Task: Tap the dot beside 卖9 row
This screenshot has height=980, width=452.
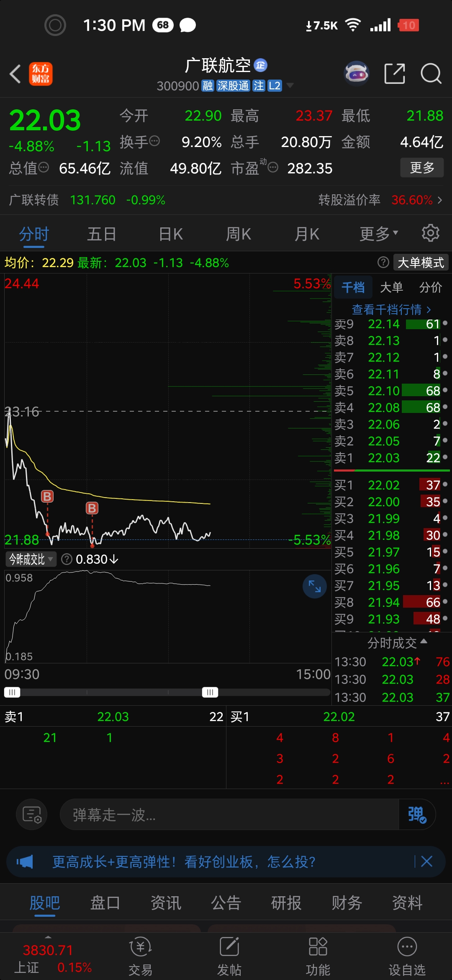Action: (445, 323)
